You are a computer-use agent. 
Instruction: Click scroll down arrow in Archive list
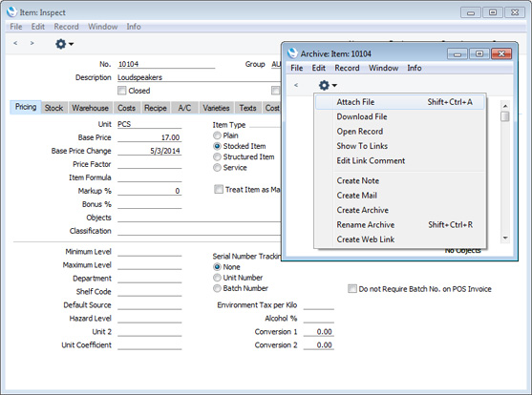point(505,238)
